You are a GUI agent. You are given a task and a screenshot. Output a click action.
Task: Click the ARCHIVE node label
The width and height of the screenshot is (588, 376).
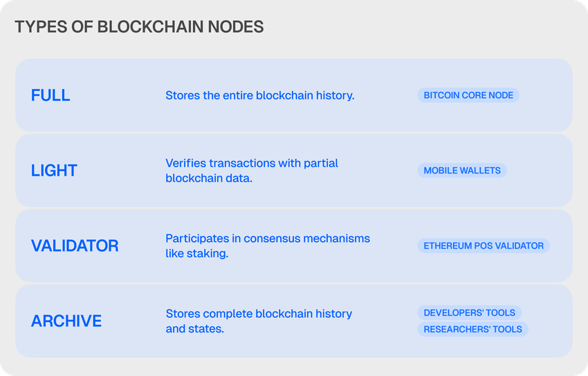click(x=66, y=321)
